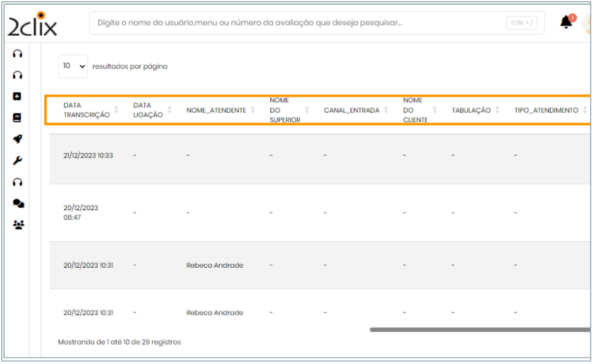Click the chat bubbles sidebar icon
Image resolution: width=593 pixels, height=364 pixels.
(18, 203)
